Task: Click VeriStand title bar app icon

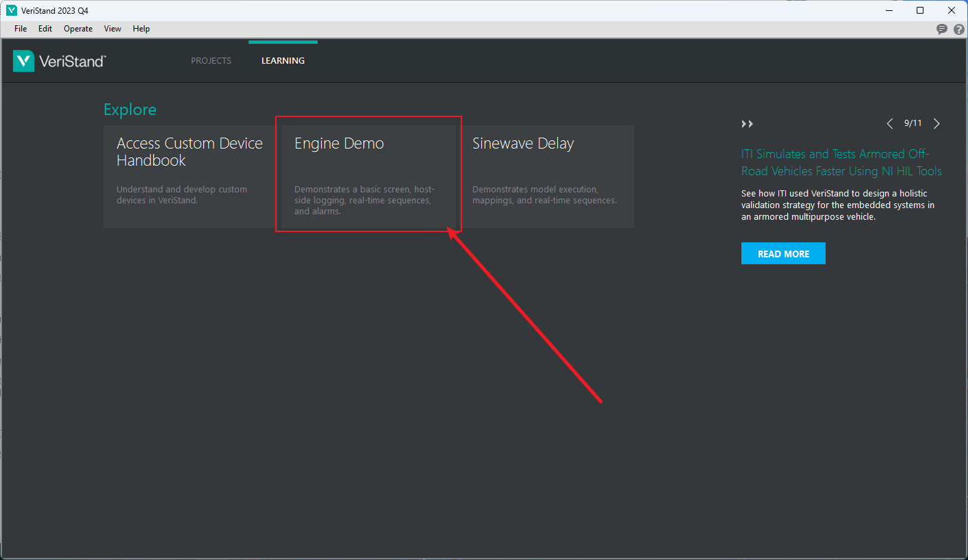Action: click(11, 10)
